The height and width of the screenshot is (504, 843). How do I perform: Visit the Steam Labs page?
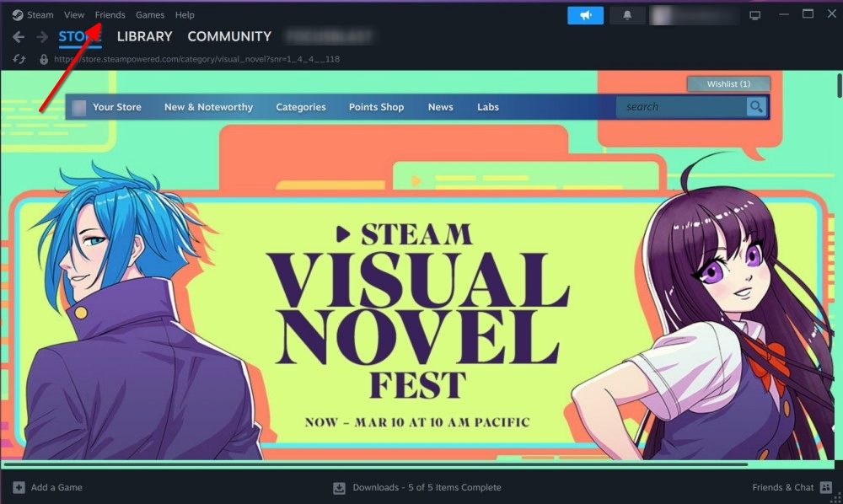click(x=487, y=107)
